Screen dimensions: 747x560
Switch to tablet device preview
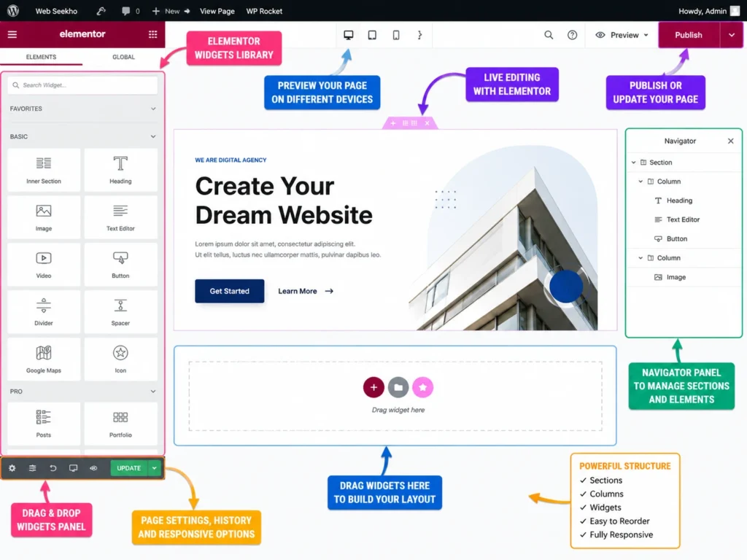point(372,35)
